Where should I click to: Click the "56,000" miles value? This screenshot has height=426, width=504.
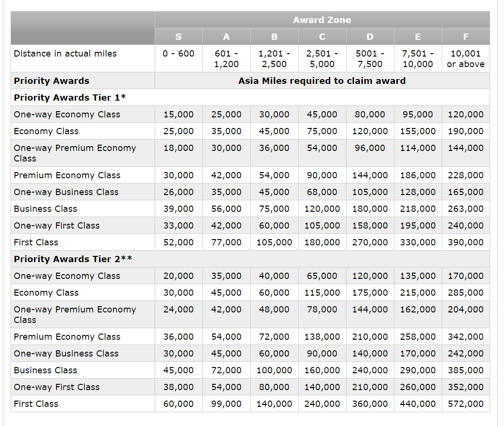pos(226,209)
